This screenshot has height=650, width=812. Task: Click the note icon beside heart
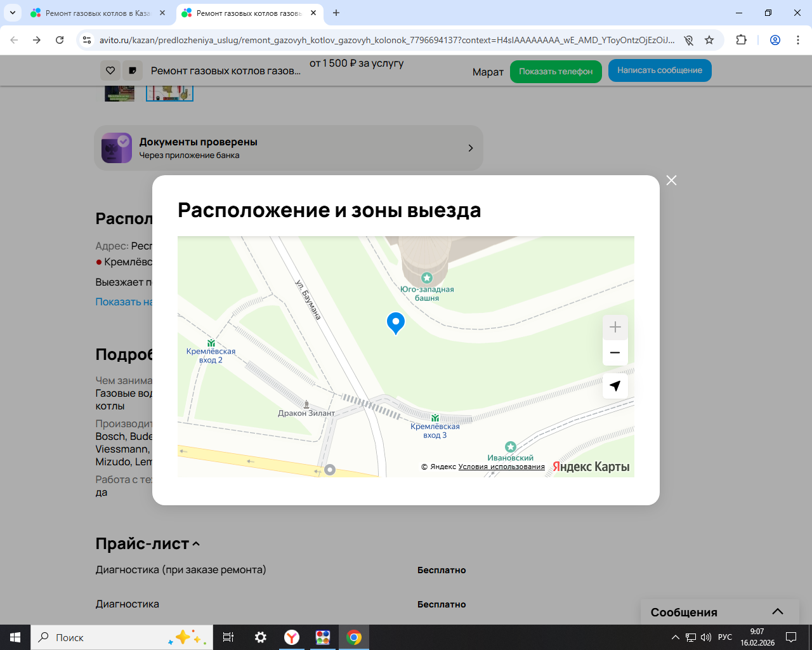(133, 70)
